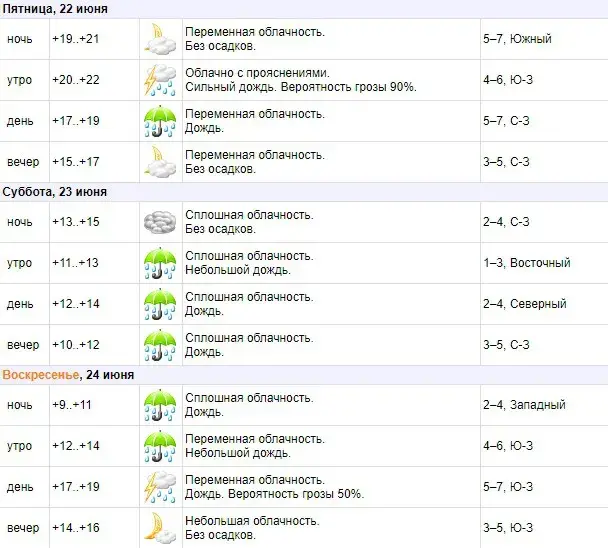Click the '24 июня' date text
This screenshot has height=548, width=608.
[110, 375]
